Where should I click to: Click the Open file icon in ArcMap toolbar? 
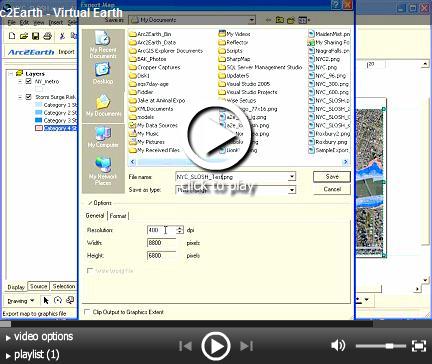coord(24,36)
